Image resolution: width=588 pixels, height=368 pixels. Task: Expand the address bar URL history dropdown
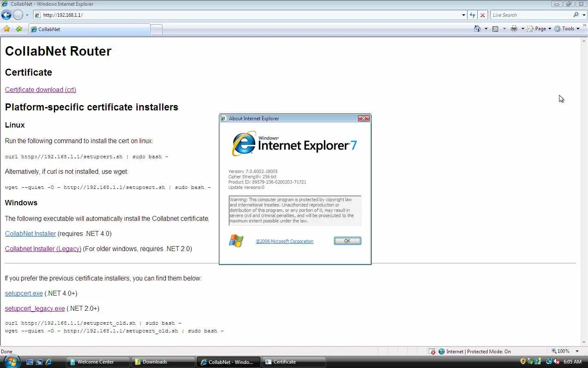point(463,15)
